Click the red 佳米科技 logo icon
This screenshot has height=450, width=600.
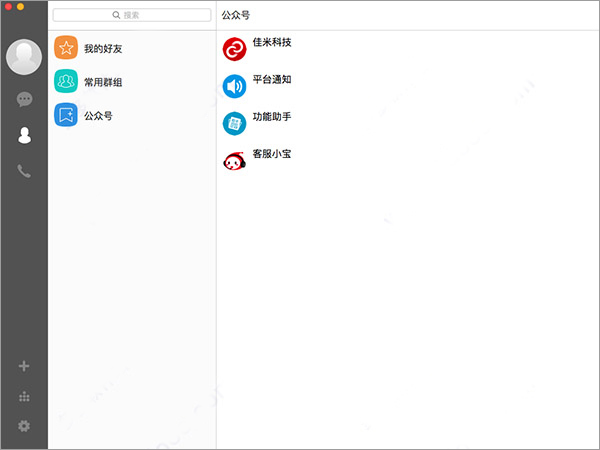[x=234, y=49]
